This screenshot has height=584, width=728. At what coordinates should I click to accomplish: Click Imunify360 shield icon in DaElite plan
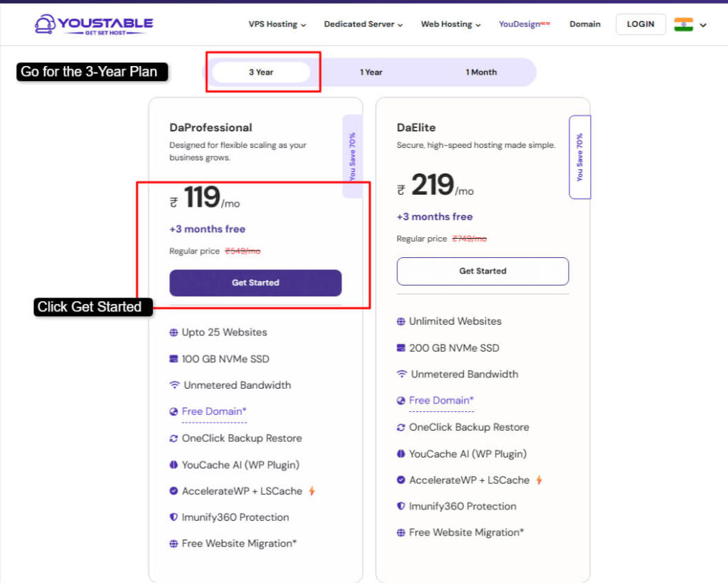(x=401, y=506)
